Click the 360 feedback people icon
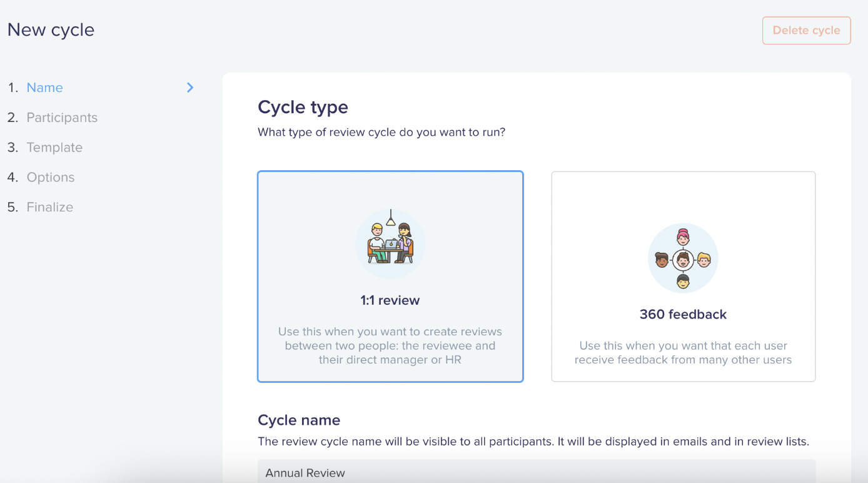Screen dimensions: 868x483 click(x=683, y=258)
